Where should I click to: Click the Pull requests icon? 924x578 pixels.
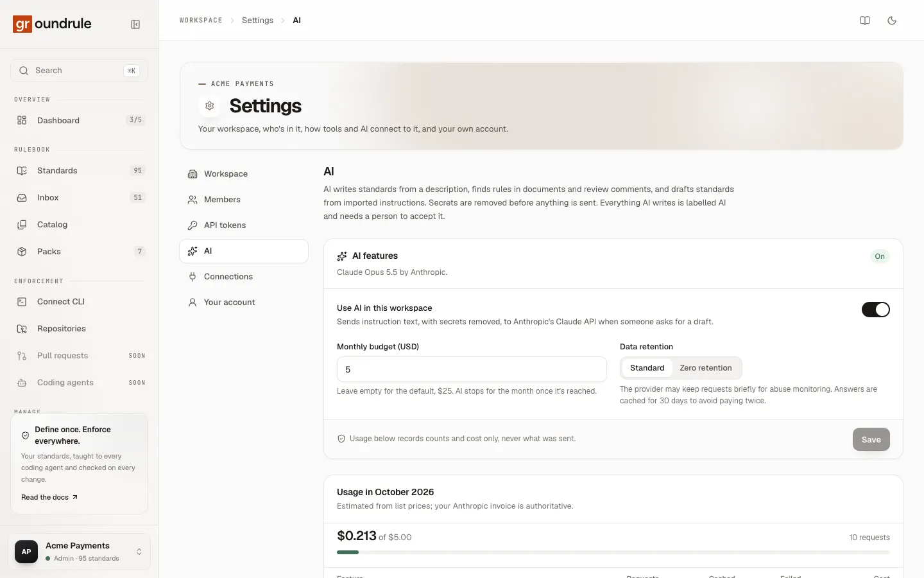coord(22,355)
